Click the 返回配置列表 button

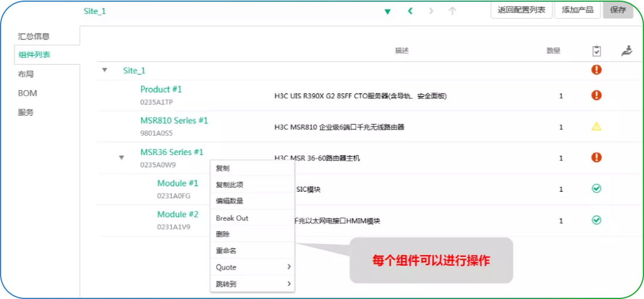(522, 11)
